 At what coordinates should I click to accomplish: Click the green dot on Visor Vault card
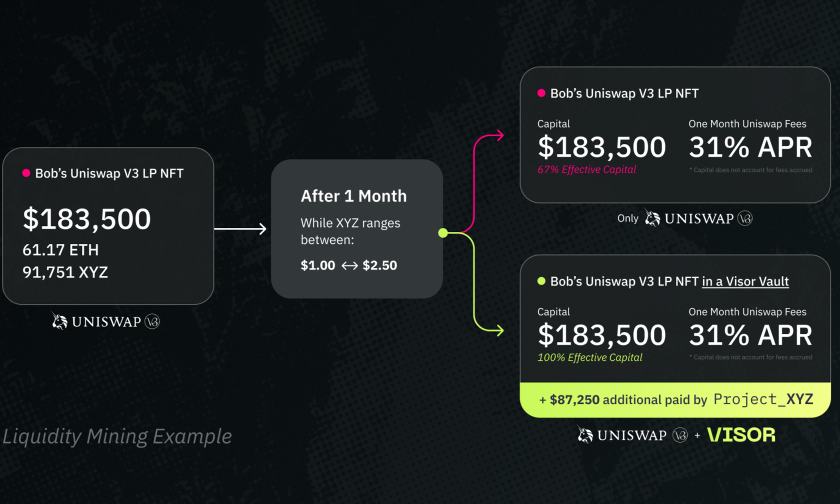tap(541, 281)
